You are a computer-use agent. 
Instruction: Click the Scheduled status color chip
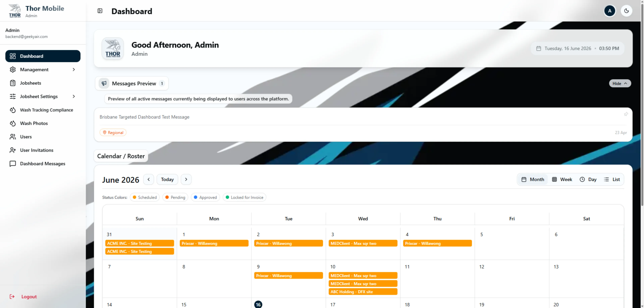pos(145,197)
